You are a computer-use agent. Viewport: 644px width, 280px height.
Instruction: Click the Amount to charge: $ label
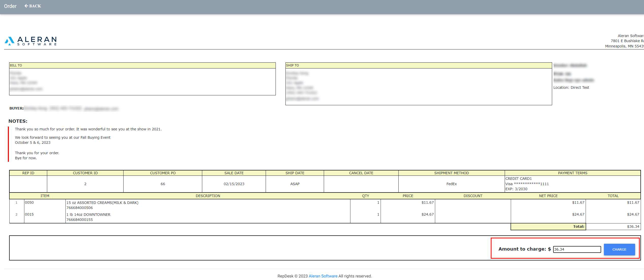[x=524, y=249]
